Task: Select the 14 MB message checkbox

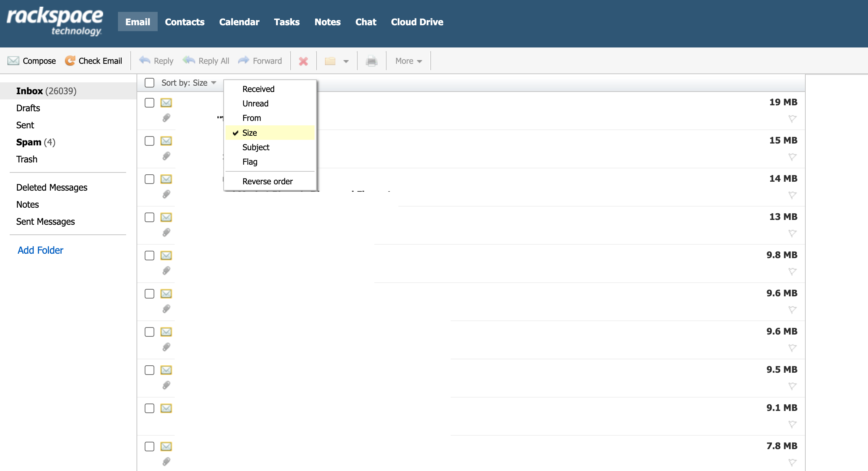Action: (x=149, y=179)
